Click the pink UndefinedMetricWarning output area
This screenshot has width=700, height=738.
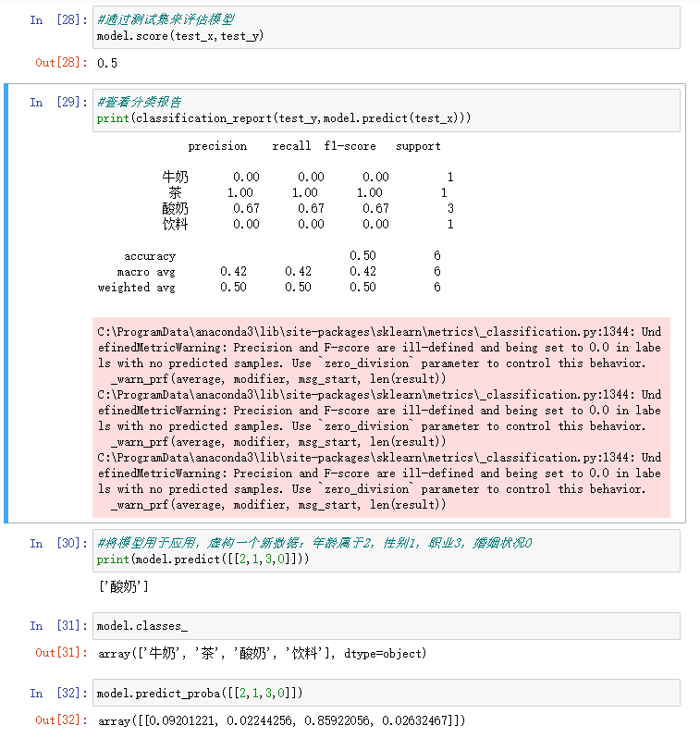[x=381, y=417]
